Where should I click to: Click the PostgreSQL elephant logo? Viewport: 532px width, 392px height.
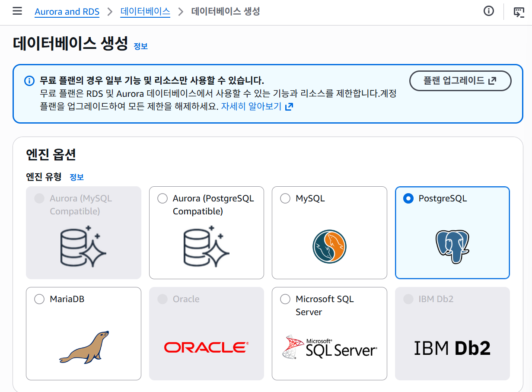pos(452,247)
